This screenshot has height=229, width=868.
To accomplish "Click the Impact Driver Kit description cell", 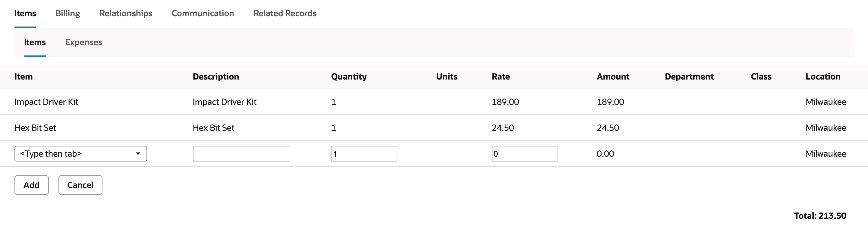I will coord(225,102).
